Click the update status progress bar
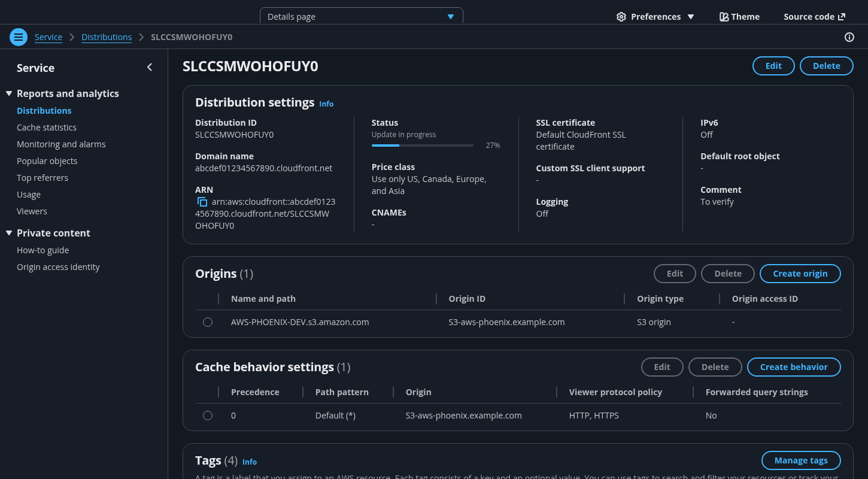This screenshot has height=479, width=868. click(422, 145)
